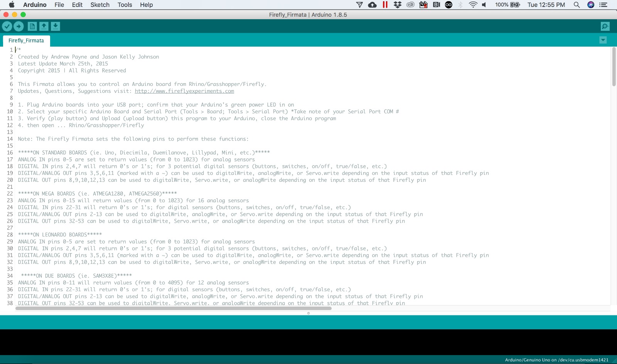This screenshot has width=617, height=364.
Task: Click the line starting "This Firmata allows you"
Action: pos(142,84)
